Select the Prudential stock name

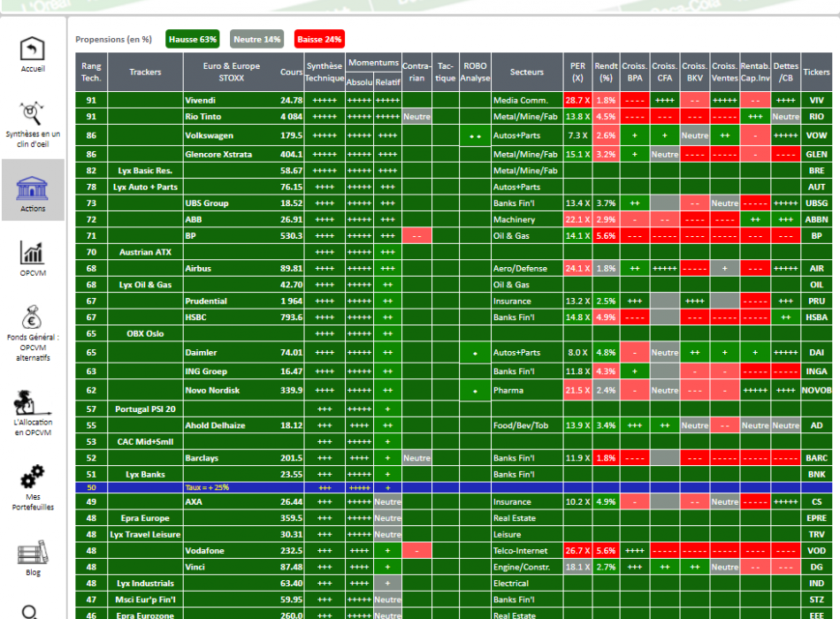[206, 302]
